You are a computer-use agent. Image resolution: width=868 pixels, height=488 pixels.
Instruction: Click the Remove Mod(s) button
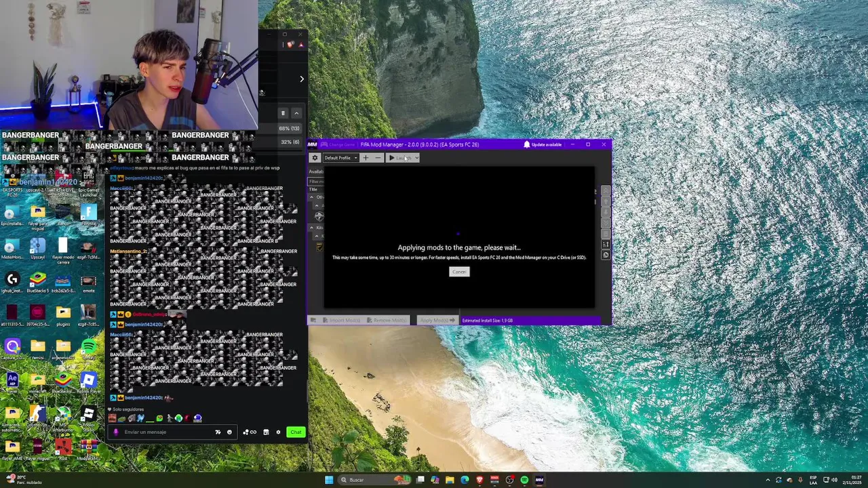(x=388, y=320)
